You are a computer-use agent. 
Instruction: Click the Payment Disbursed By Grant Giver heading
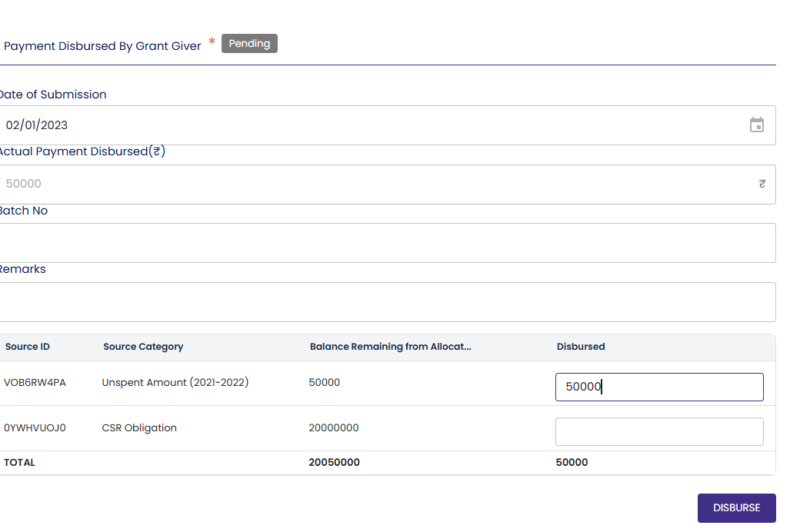(102, 46)
